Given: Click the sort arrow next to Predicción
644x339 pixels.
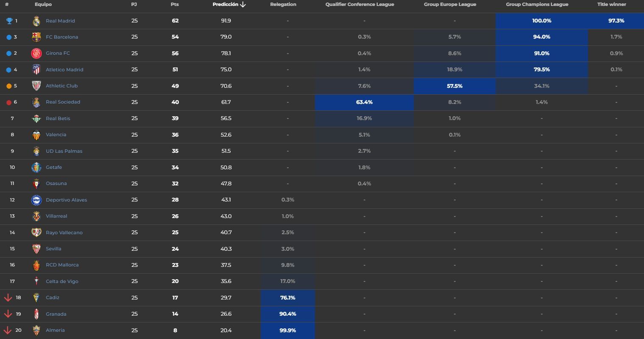Looking at the screenshot, I should 243,5.
